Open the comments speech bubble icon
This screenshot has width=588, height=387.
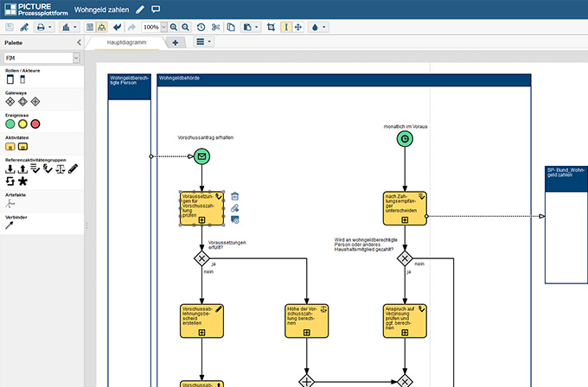point(156,10)
